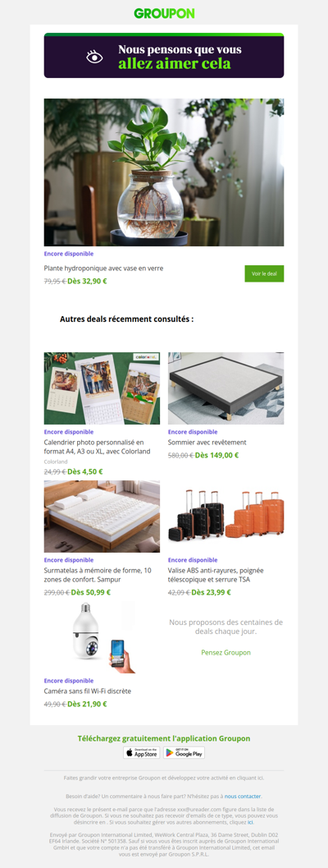Image resolution: width=328 pixels, height=868 pixels.
Task: Open the Wi-Fi bulb camera image
Action: click(x=102, y=637)
